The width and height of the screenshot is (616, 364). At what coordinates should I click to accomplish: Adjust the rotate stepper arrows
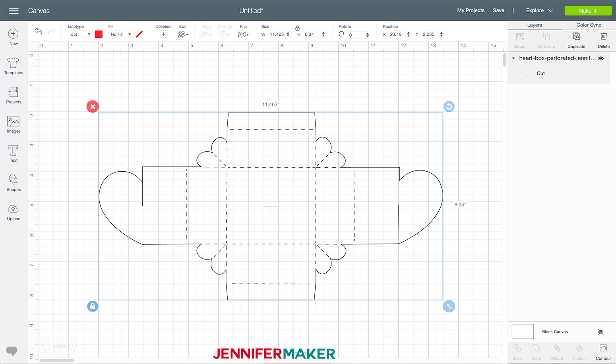(368, 35)
